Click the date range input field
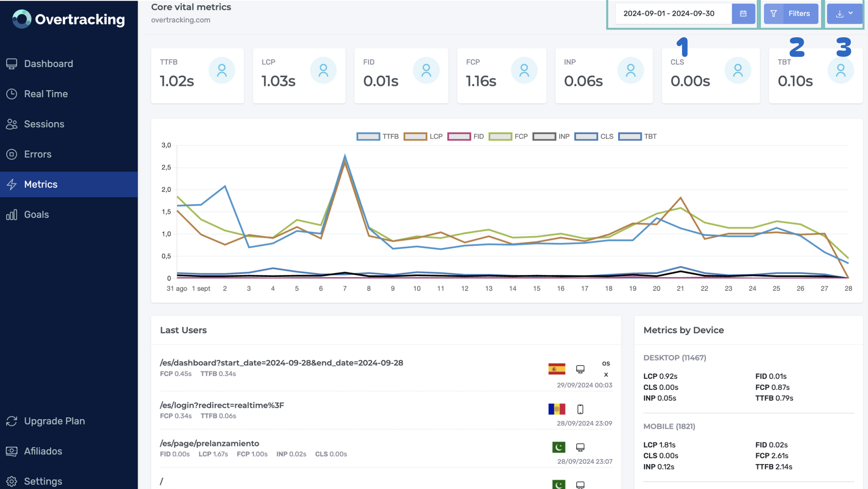 673,14
